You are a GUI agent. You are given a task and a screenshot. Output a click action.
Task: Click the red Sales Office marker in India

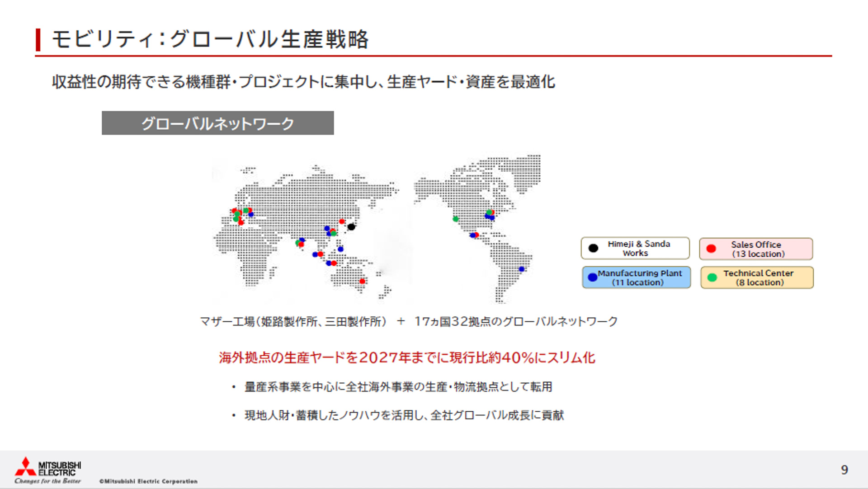pos(301,244)
